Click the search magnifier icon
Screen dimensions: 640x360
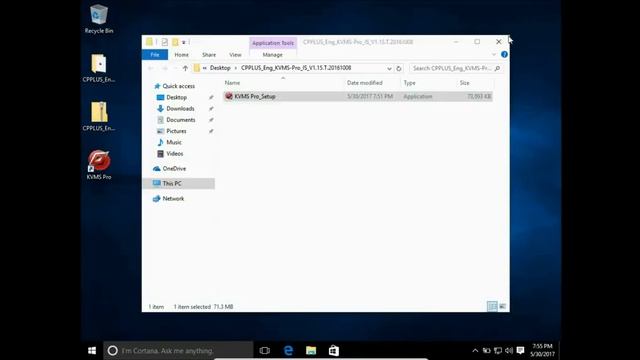click(497, 68)
